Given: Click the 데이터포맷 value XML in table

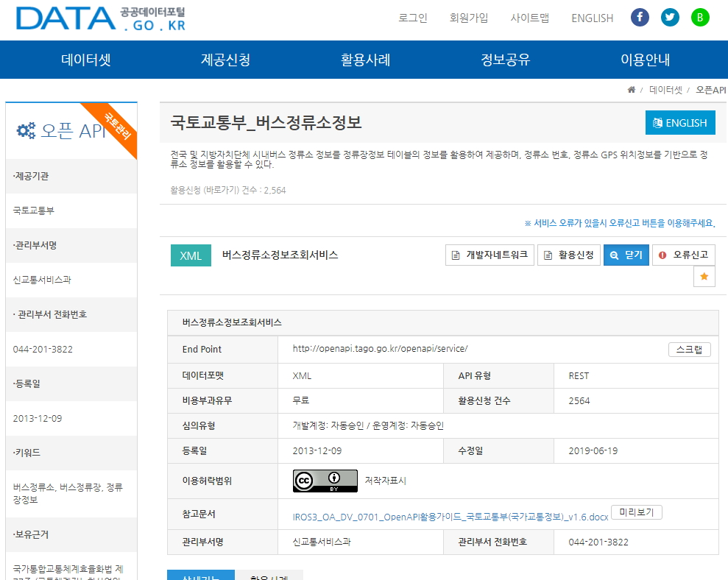Looking at the screenshot, I should (302, 375).
